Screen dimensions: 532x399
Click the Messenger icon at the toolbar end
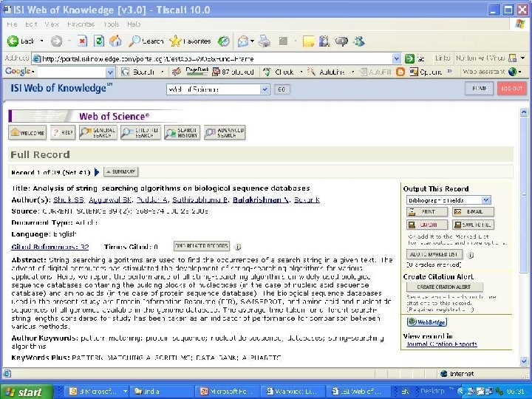click(358, 41)
